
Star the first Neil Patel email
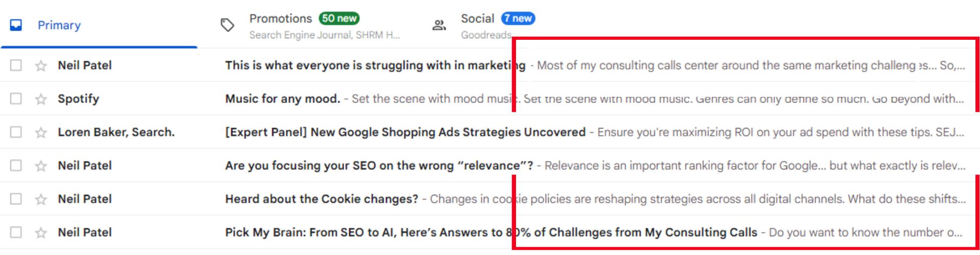click(x=41, y=66)
